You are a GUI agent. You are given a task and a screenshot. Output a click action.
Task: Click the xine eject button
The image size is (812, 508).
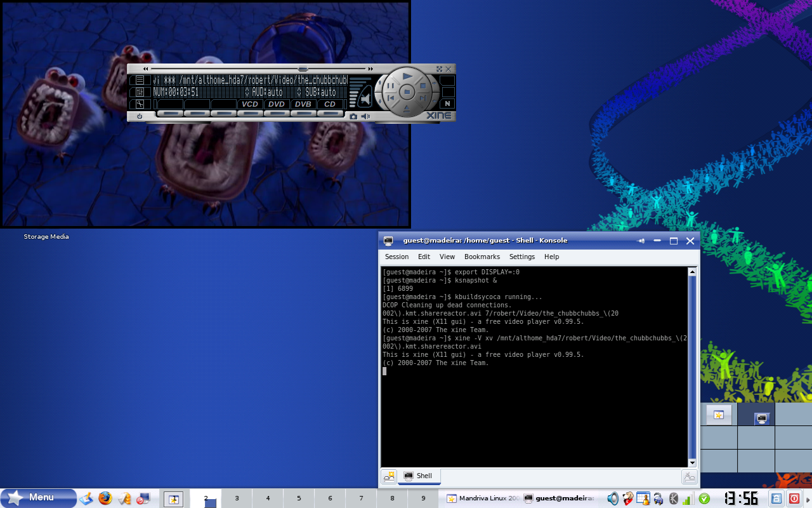pos(407,109)
